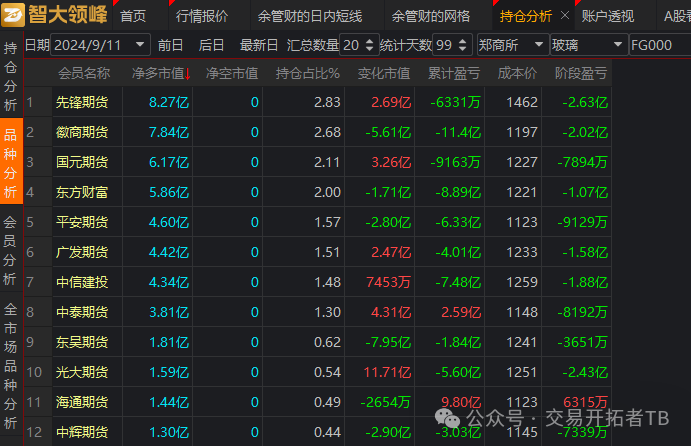Image resolution: width=691 pixels, height=446 pixels.
Task: Click 先锋期货's cost price 1462
Action: pos(522,102)
